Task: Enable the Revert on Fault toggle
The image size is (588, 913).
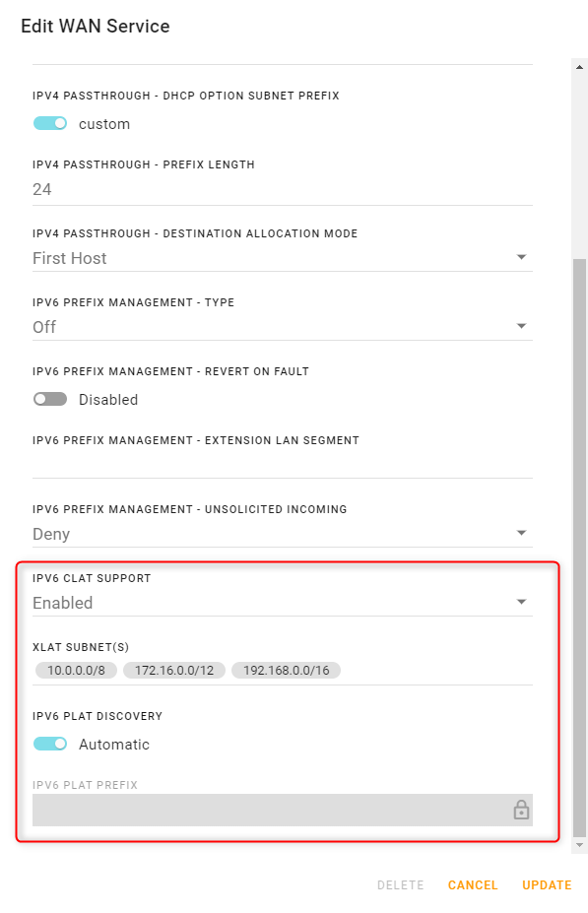Action: [x=50, y=399]
